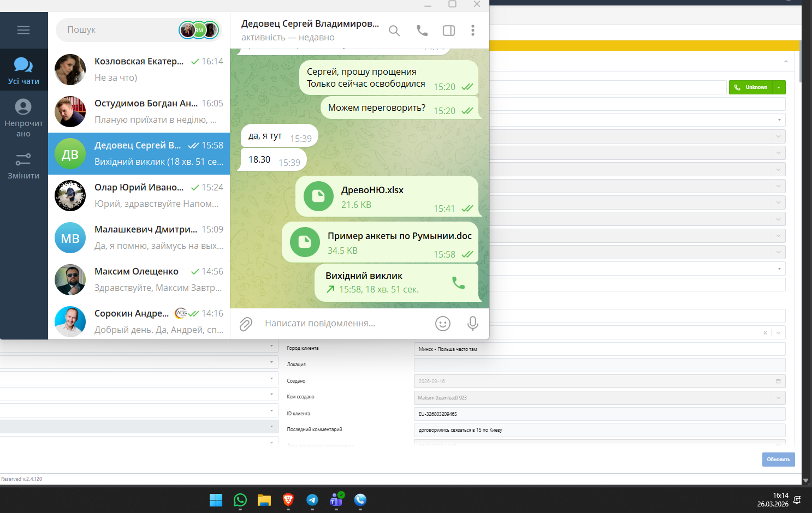Viewport: 812px width, 513px height.
Task: Open the Telegram hamburger main menu
Action: (23, 30)
